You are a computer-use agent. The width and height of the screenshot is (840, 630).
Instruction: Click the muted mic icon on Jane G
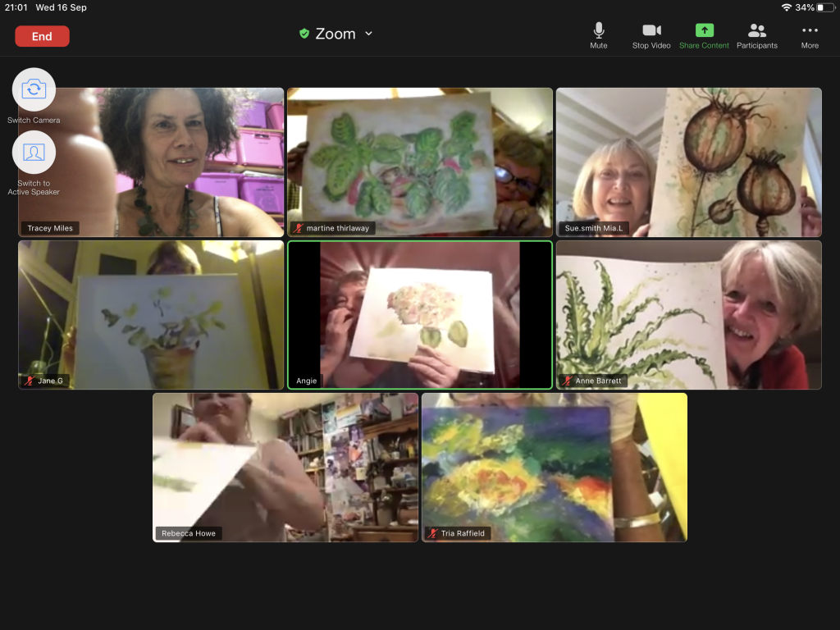click(x=30, y=381)
